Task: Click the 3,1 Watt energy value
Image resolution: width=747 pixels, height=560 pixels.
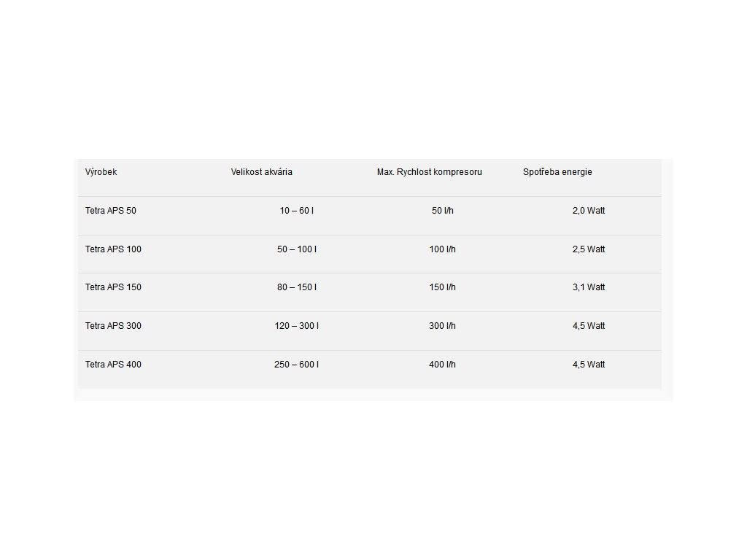Action: [x=589, y=287]
